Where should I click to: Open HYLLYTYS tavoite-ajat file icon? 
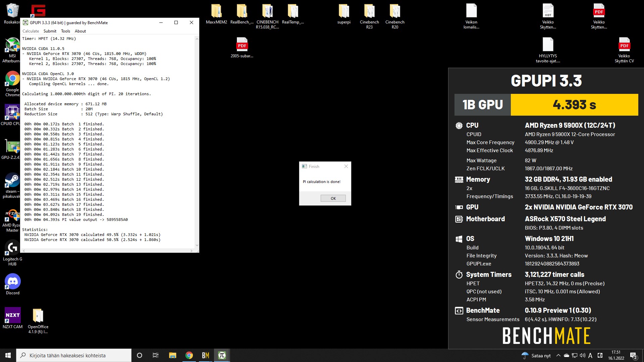548,50
